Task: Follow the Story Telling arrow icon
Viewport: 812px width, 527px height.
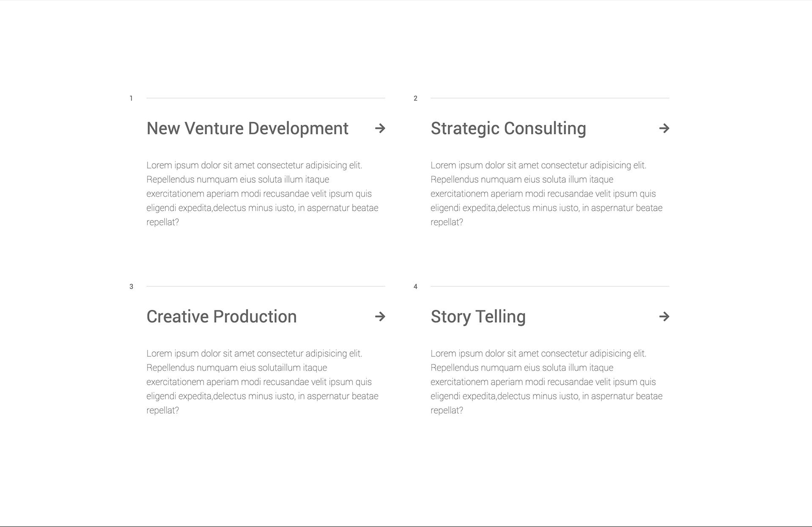Action: (664, 316)
